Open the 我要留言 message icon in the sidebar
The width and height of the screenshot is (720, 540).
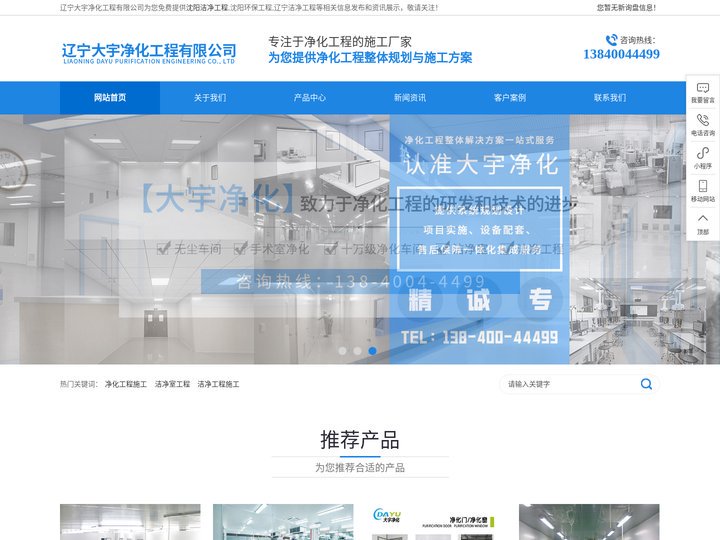pos(703,88)
